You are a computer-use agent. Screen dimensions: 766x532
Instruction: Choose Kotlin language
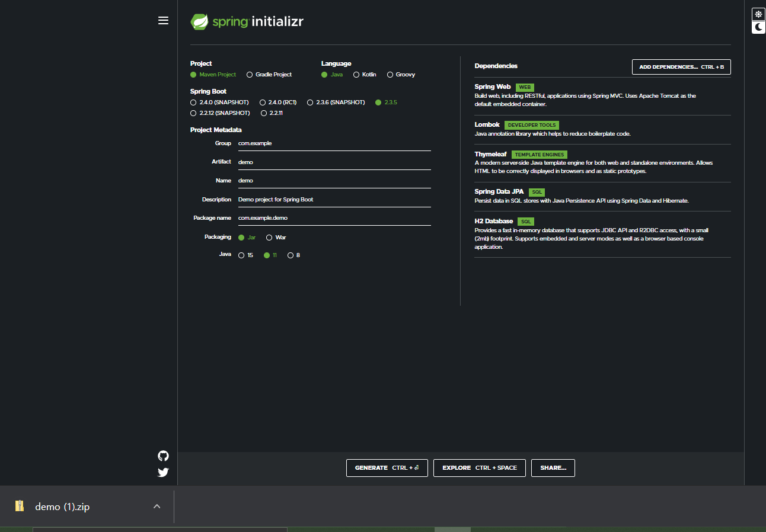tap(365, 75)
